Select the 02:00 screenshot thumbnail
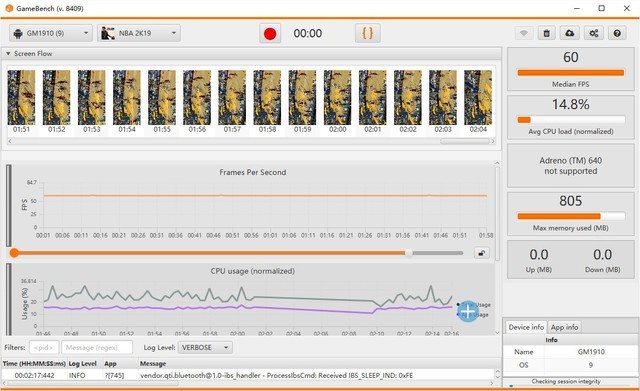 point(337,101)
